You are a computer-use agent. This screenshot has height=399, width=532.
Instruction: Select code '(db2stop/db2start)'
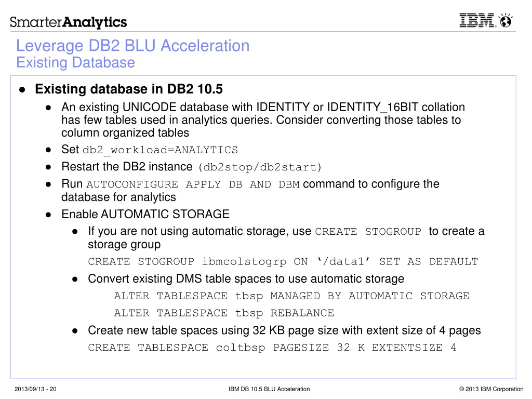point(260,167)
